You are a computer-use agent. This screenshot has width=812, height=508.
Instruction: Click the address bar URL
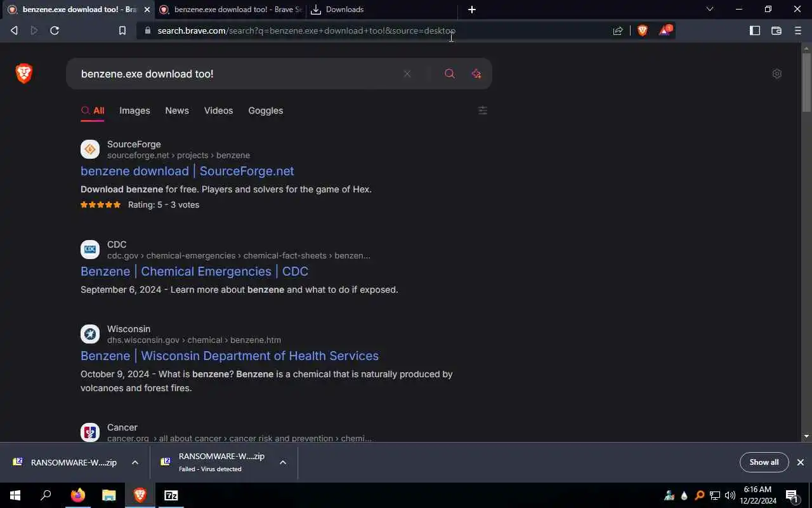point(306,30)
